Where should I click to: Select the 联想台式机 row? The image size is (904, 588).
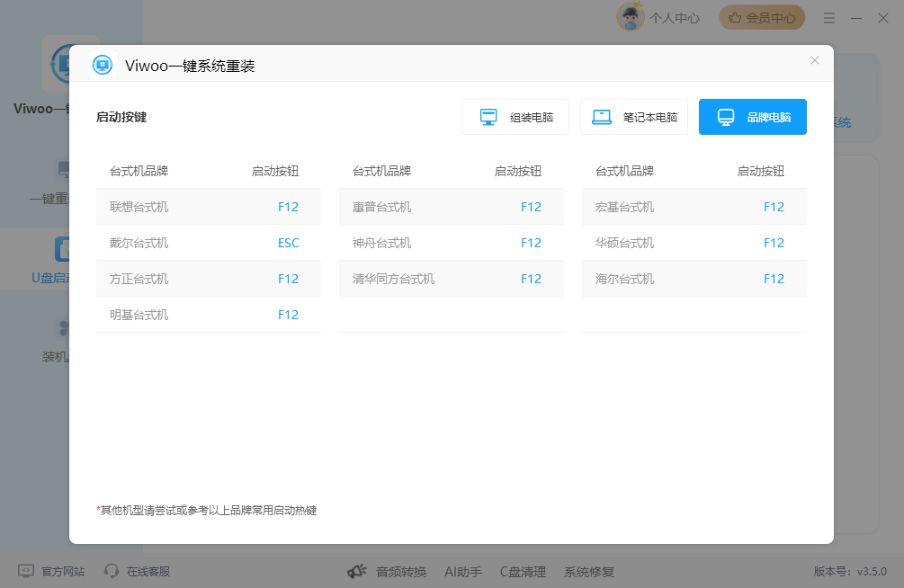[x=209, y=207]
